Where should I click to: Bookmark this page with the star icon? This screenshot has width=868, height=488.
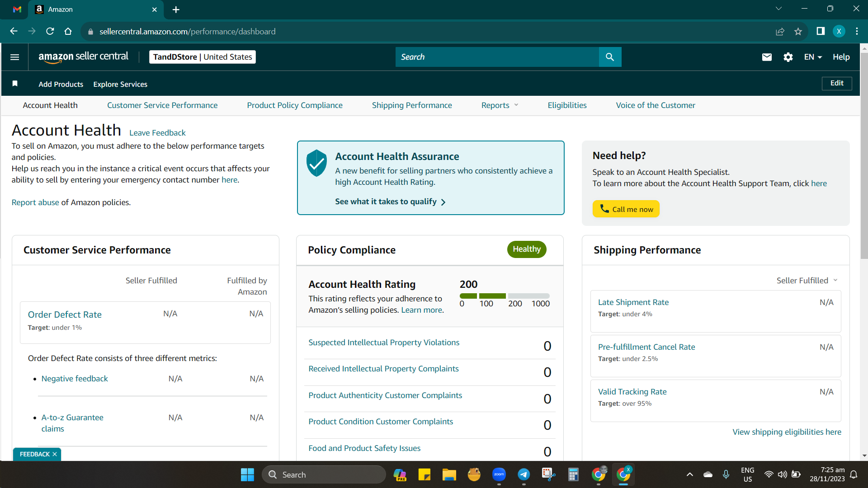(x=798, y=31)
